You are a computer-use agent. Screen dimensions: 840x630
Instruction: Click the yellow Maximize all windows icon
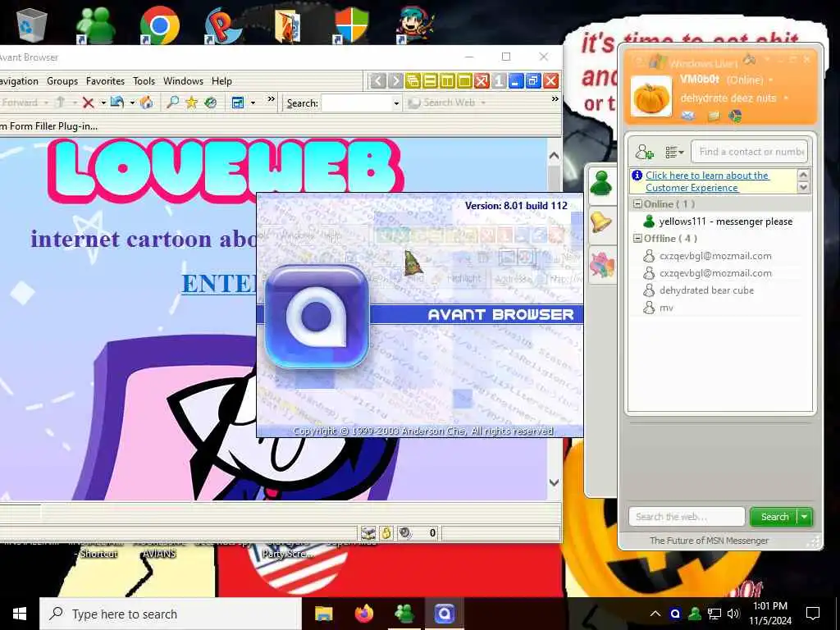(464, 81)
